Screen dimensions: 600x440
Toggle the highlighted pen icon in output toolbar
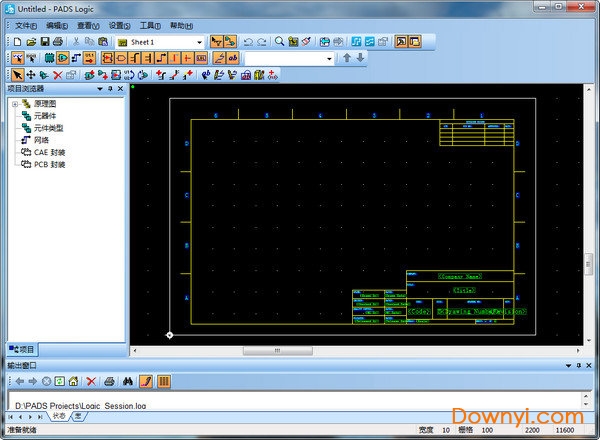click(x=146, y=381)
